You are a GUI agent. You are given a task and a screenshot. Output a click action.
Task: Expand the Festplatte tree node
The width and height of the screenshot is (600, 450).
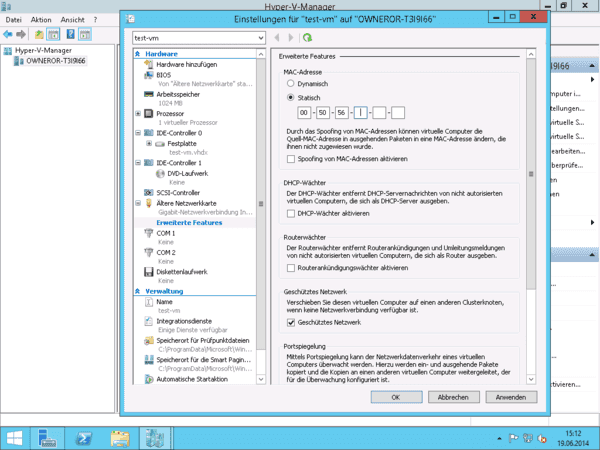pyautogui.click(x=149, y=143)
